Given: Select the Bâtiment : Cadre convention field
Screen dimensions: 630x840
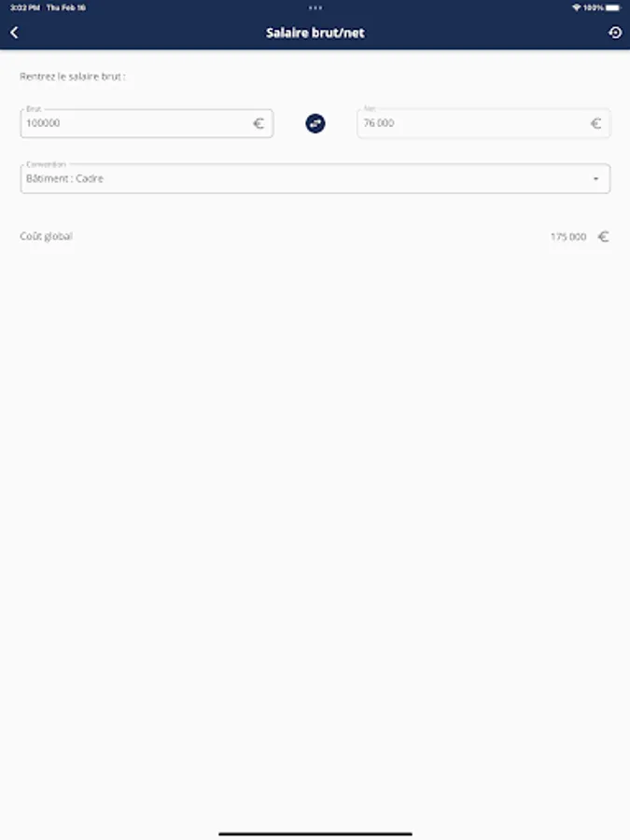Looking at the screenshot, I should 315,178.
